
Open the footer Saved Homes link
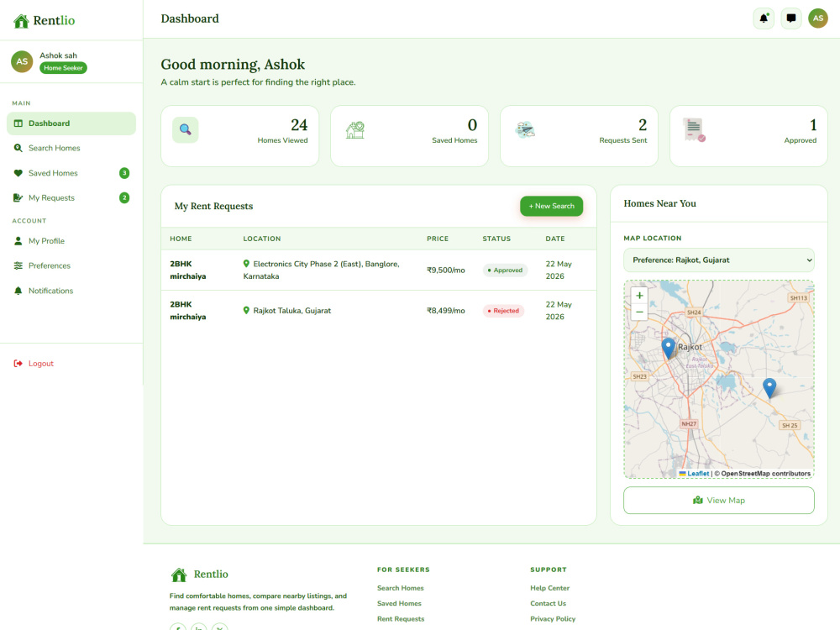coord(399,604)
